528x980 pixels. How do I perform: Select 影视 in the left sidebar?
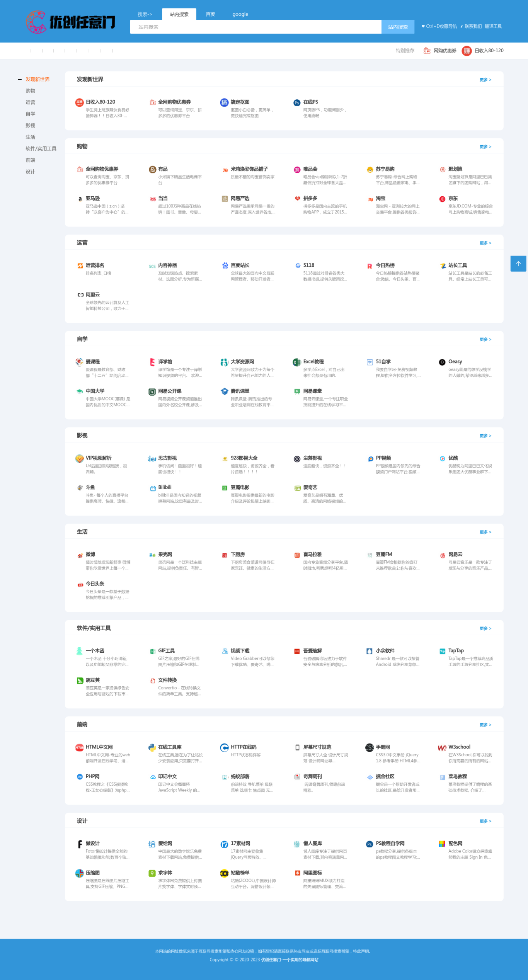click(30, 126)
